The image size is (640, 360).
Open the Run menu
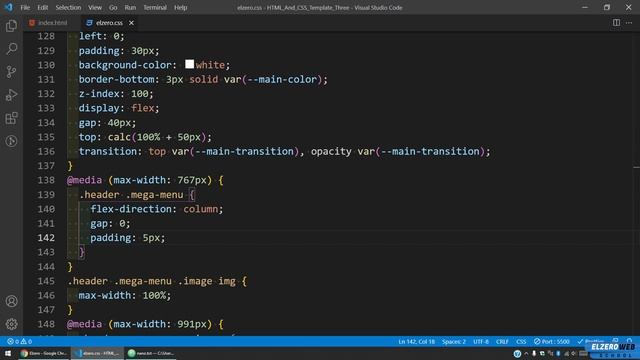click(x=130, y=7)
